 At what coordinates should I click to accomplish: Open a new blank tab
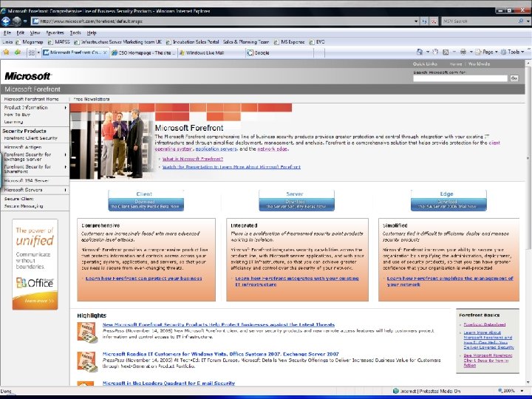pos(319,52)
